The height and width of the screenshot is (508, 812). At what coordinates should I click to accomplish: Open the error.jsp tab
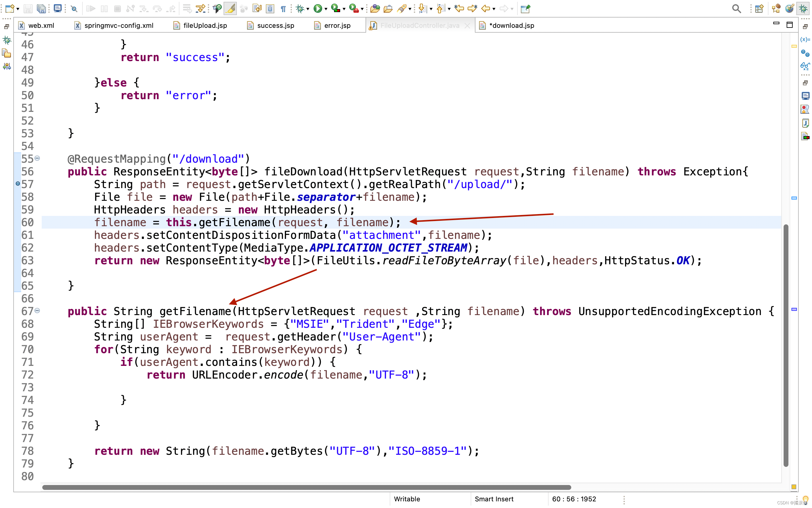pos(332,25)
